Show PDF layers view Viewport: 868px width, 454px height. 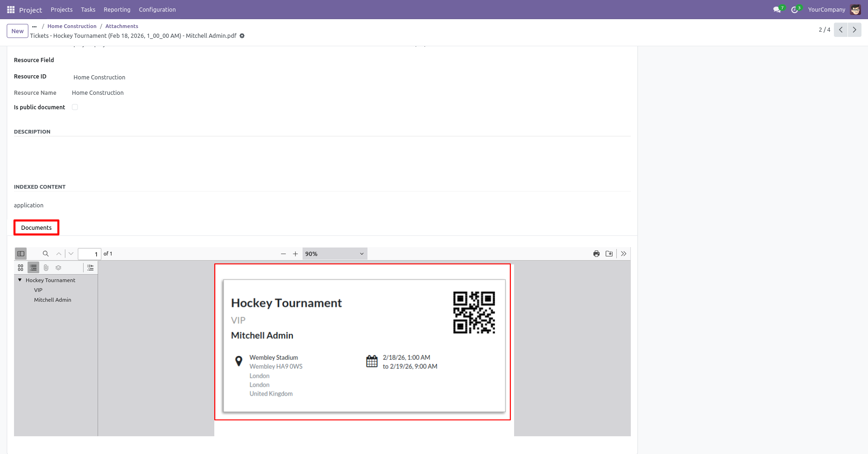(58, 268)
